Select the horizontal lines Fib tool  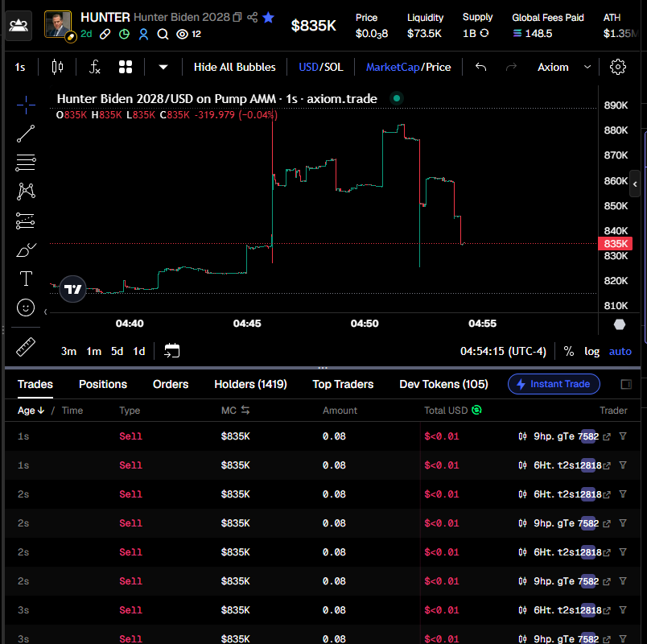pyautogui.click(x=26, y=163)
